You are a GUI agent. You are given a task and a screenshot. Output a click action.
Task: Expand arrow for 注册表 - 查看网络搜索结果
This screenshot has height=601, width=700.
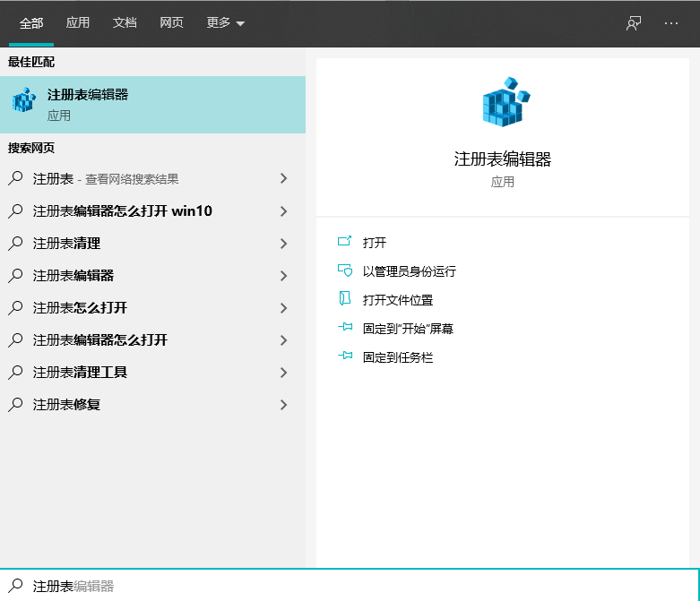(x=283, y=178)
